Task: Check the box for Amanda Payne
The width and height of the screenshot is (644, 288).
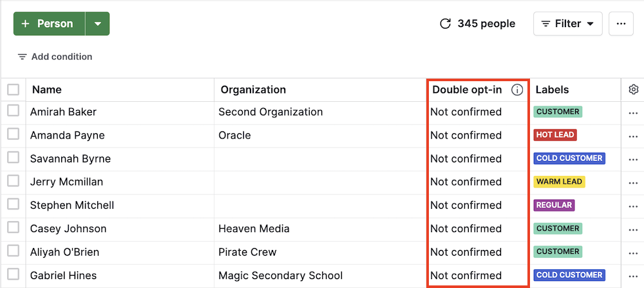Action: pos(14,134)
